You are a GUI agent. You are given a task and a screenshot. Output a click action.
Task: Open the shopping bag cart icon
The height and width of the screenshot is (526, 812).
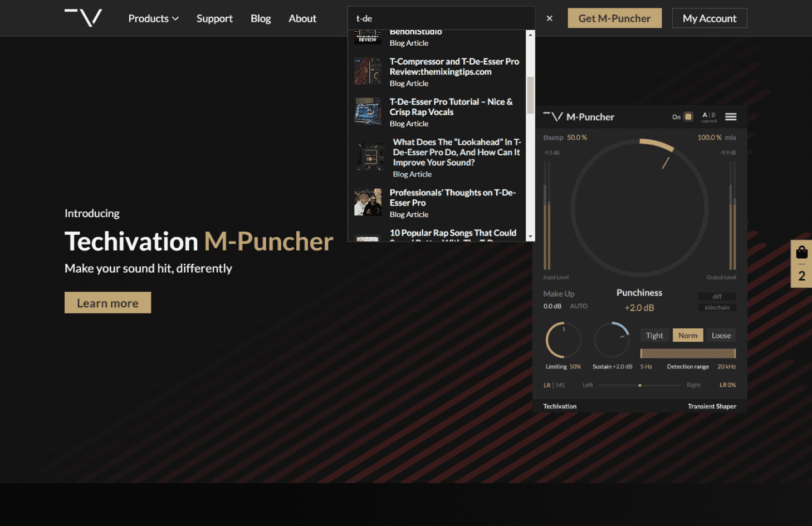pos(801,253)
